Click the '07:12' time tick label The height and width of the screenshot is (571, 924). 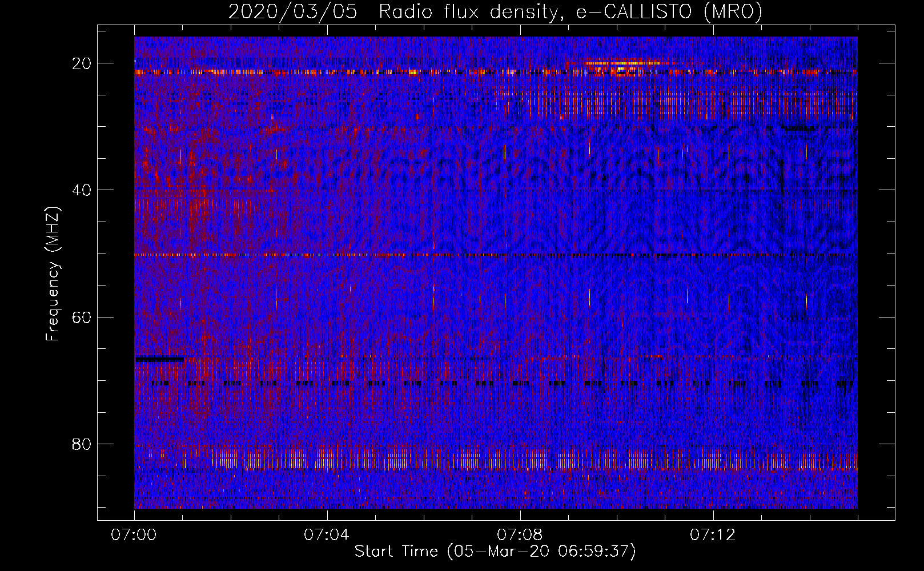click(x=713, y=535)
